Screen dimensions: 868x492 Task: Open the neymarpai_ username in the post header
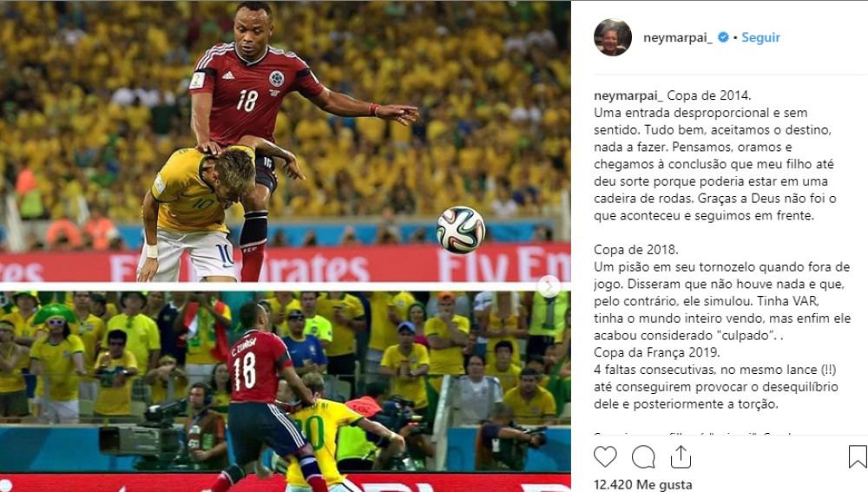[678, 37]
